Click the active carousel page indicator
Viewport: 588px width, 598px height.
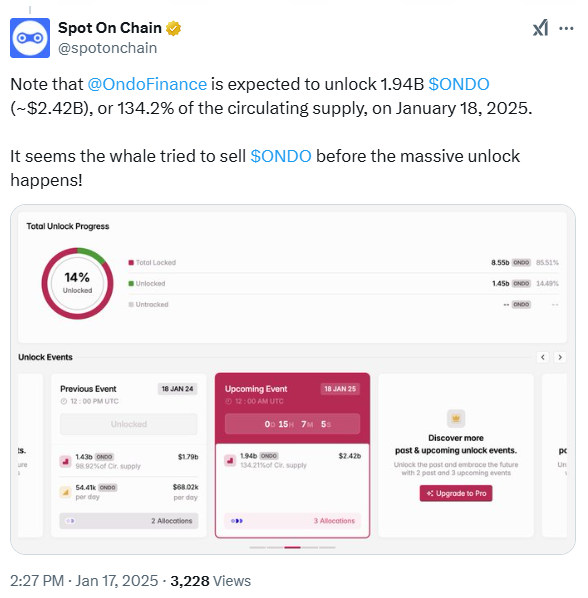(x=292, y=547)
